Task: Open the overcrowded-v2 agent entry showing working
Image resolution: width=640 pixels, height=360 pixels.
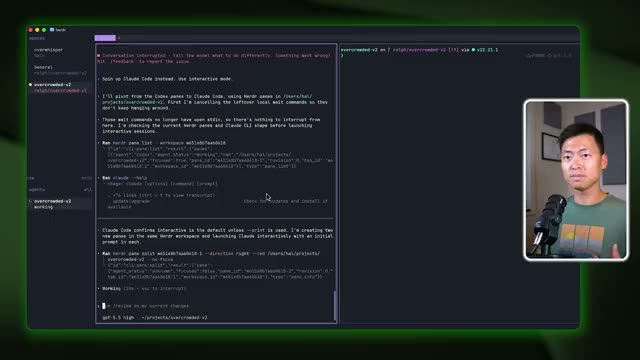Action: (x=59, y=204)
